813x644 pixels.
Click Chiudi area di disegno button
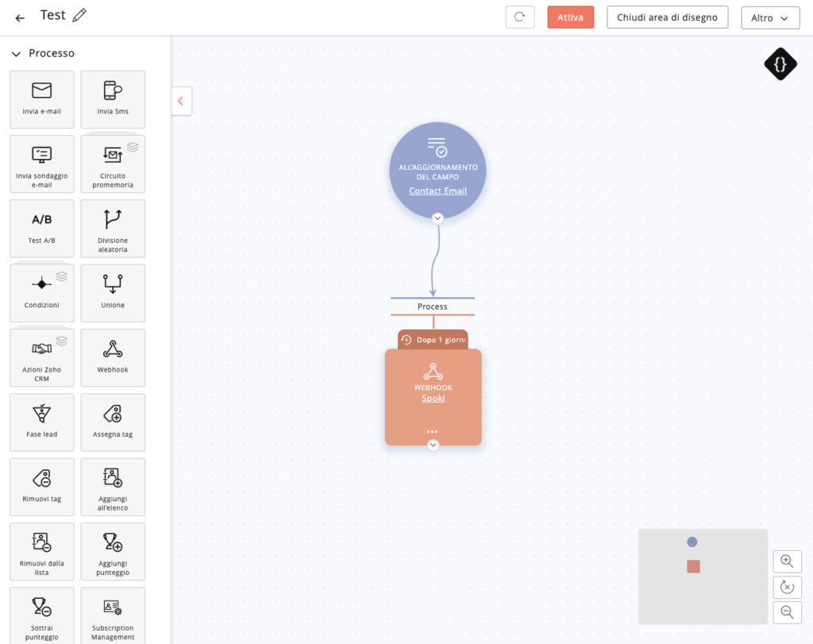[x=667, y=17]
